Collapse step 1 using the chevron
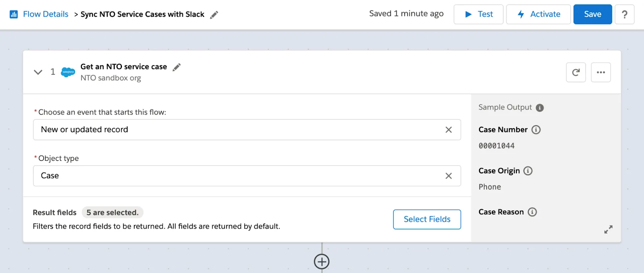 [38, 72]
